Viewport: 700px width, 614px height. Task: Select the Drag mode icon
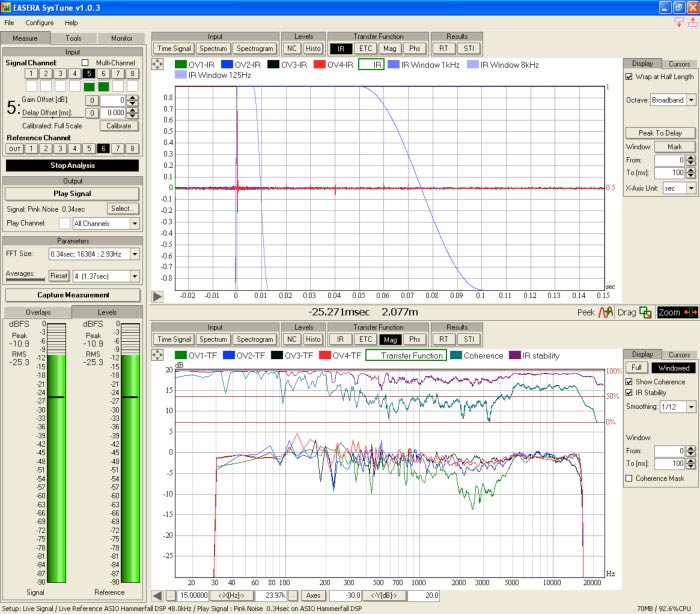coord(646,312)
